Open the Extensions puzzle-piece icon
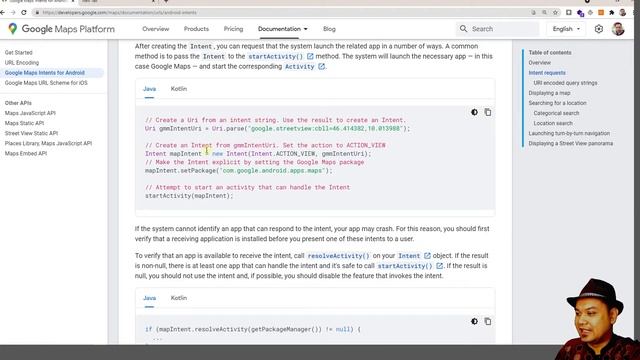 coord(611,13)
